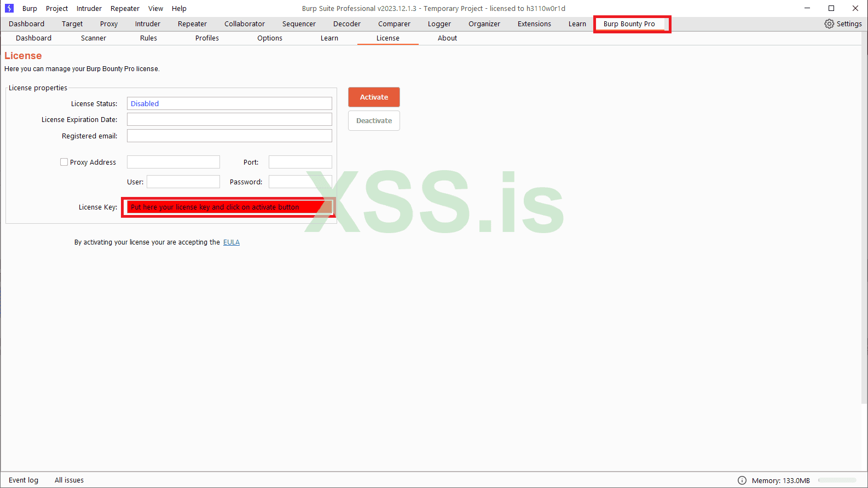Focus the Proxy Address input field

173,162
